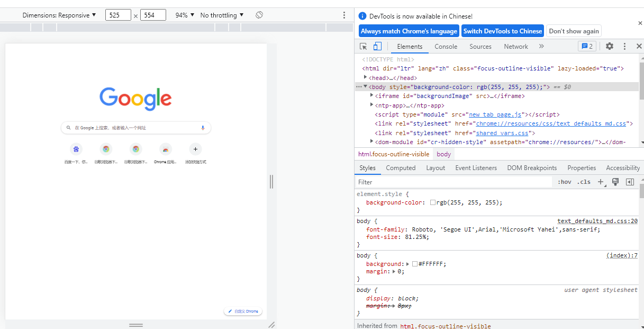Open the Dimensions: Responsive dropdown
Screen dimensions: 644x329
click(x=59, y=15)
